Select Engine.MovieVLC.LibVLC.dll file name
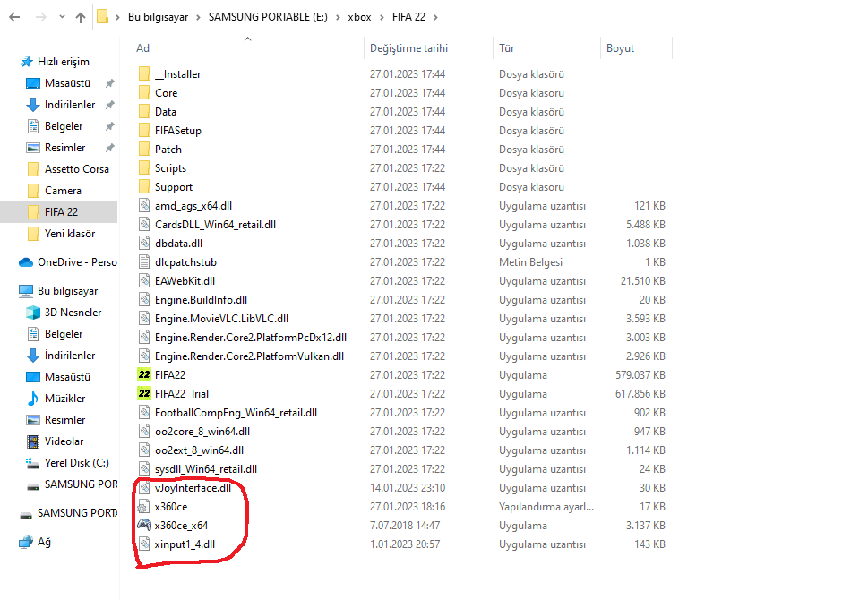The width and height of the screenshot is (868, 600). coord(221,319)
